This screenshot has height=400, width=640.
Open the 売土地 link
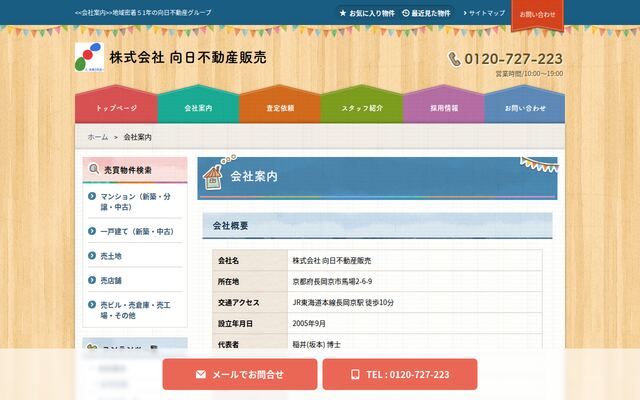[111, 256]
